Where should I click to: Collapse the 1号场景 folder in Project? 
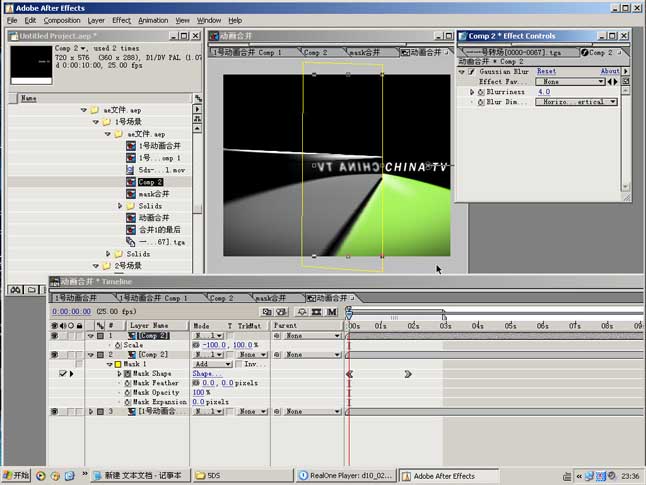click(x=96, y=122)
